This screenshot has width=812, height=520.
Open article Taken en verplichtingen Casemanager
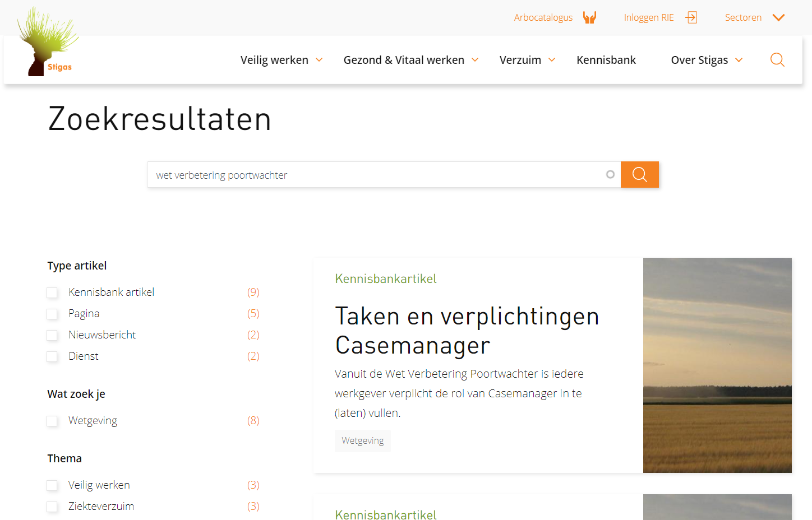click(x=467, y=331)
